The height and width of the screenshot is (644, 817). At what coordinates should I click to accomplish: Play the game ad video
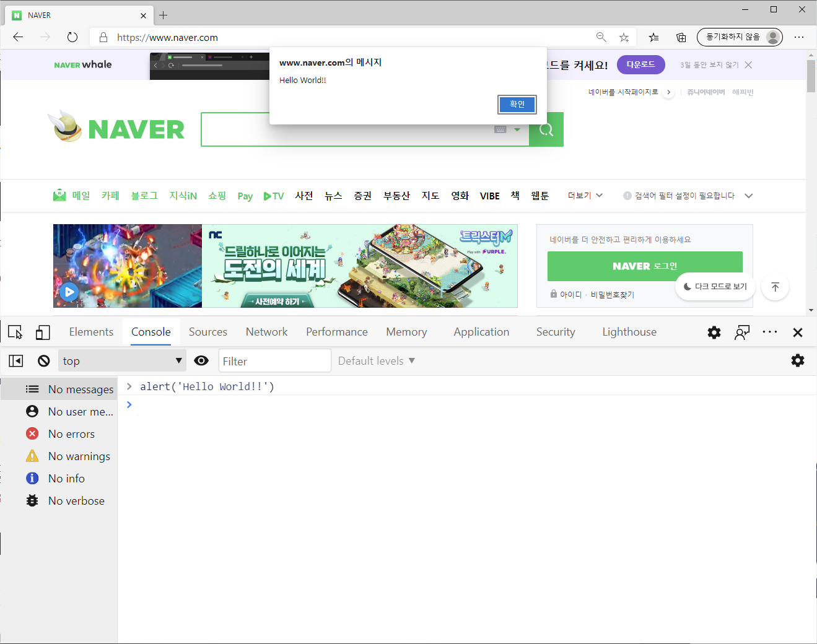[69, 292]
